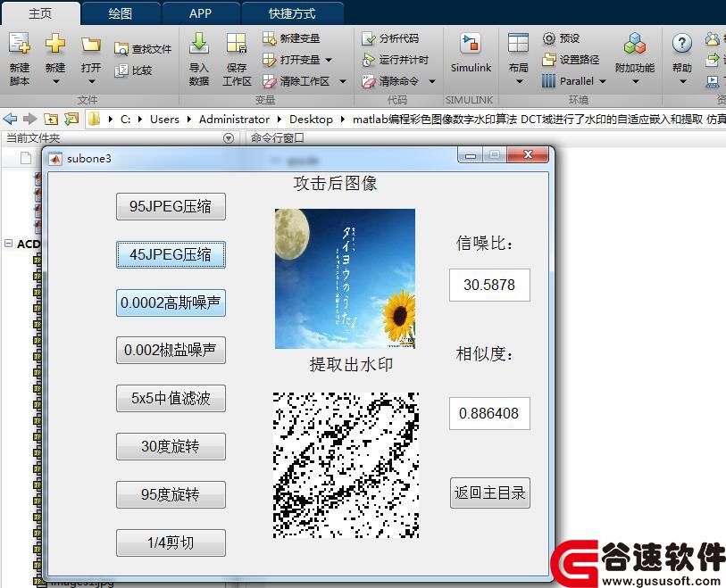This screenshot has height=588, width=726.
Task: Expand the New (新建) dropdown arrow
Action: 55,82
